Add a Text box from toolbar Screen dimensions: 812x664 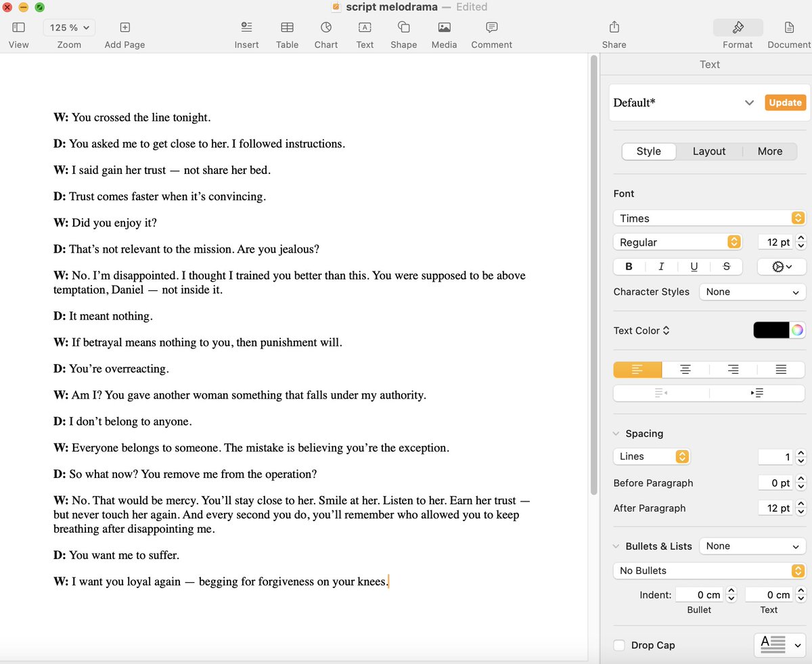[365, 27]
